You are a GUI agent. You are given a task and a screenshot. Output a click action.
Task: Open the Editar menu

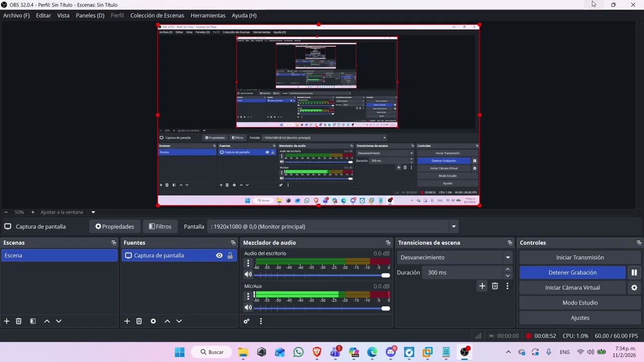(43, 16)
